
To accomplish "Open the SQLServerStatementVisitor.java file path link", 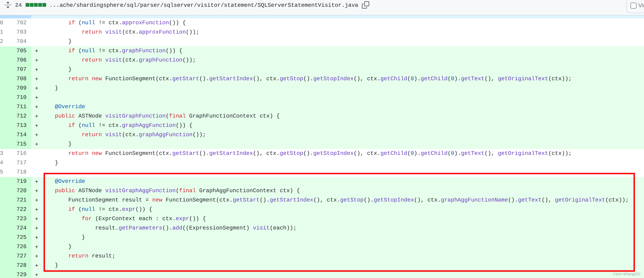I will tap(204, 5).
